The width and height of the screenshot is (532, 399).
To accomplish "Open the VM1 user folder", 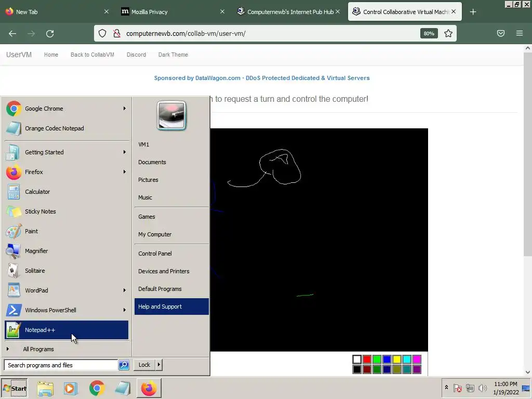I will tap(171, 144).
